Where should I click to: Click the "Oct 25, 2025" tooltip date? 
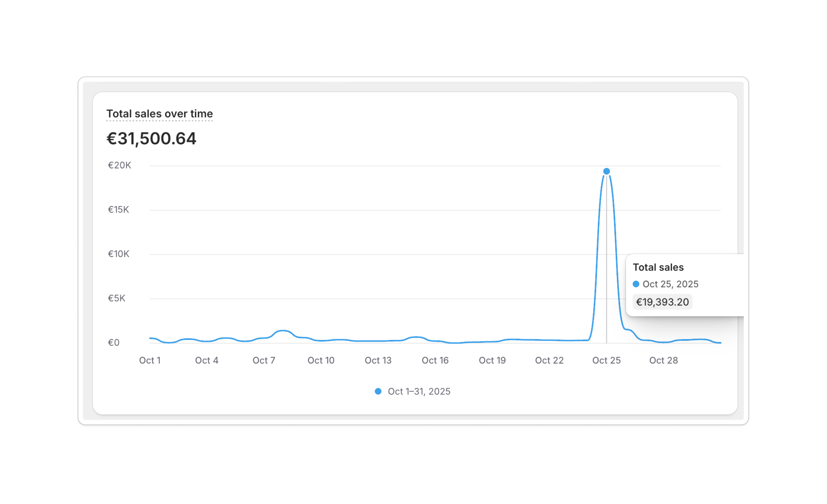670,284
